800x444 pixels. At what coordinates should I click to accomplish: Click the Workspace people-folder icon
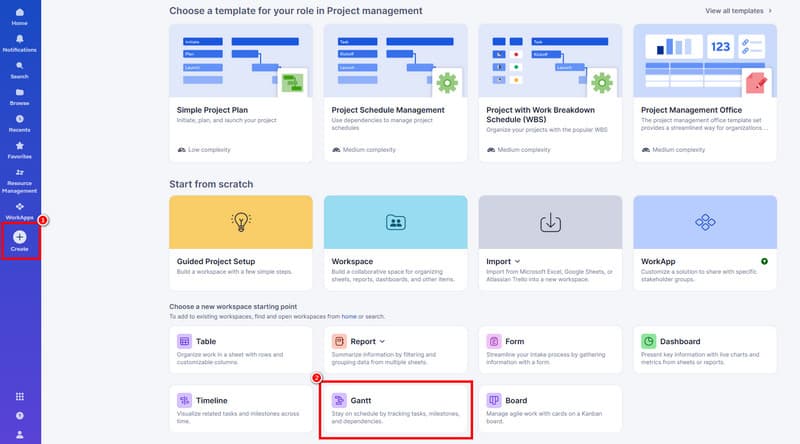point(395,222)
